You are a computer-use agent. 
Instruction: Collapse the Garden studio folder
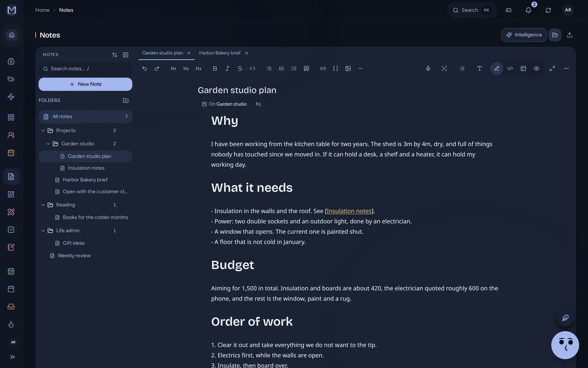coord(48,144)
